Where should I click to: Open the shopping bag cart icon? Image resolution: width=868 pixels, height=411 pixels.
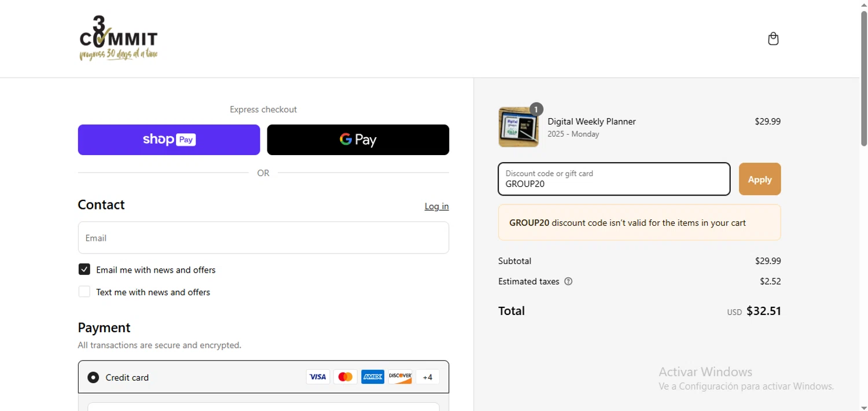773,39
